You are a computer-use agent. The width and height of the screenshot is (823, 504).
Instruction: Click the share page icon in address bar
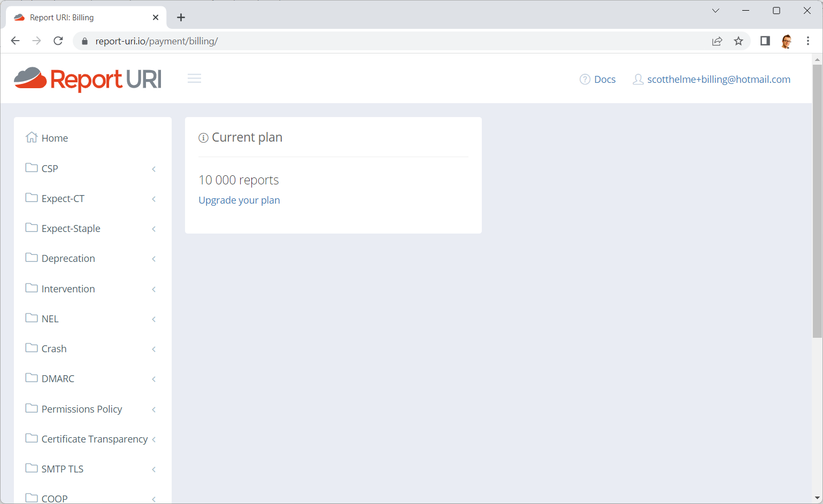click(x=717, y=41)
